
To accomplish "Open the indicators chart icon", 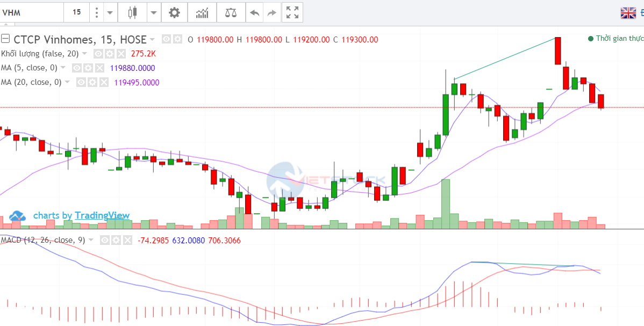I will click(202, 12).
